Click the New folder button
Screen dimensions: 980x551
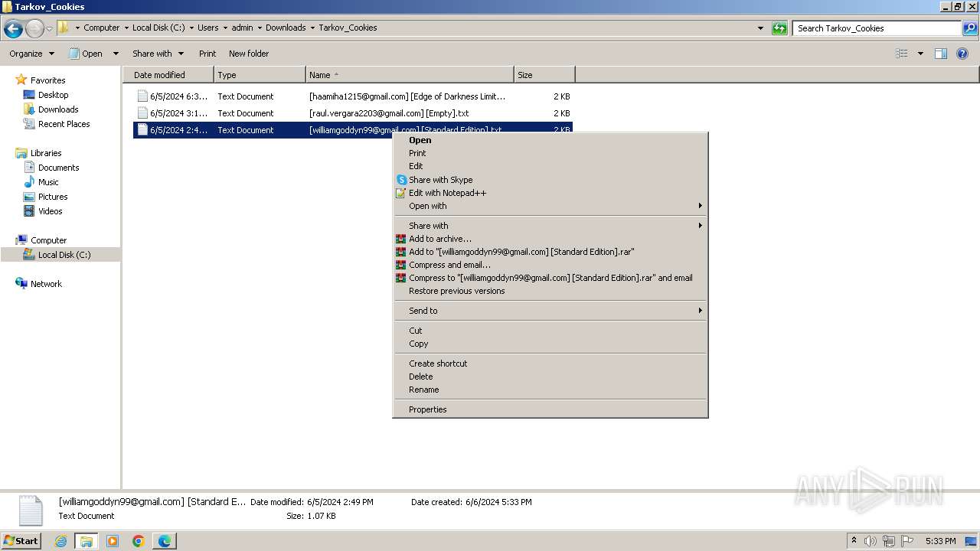tap(249, 54)
